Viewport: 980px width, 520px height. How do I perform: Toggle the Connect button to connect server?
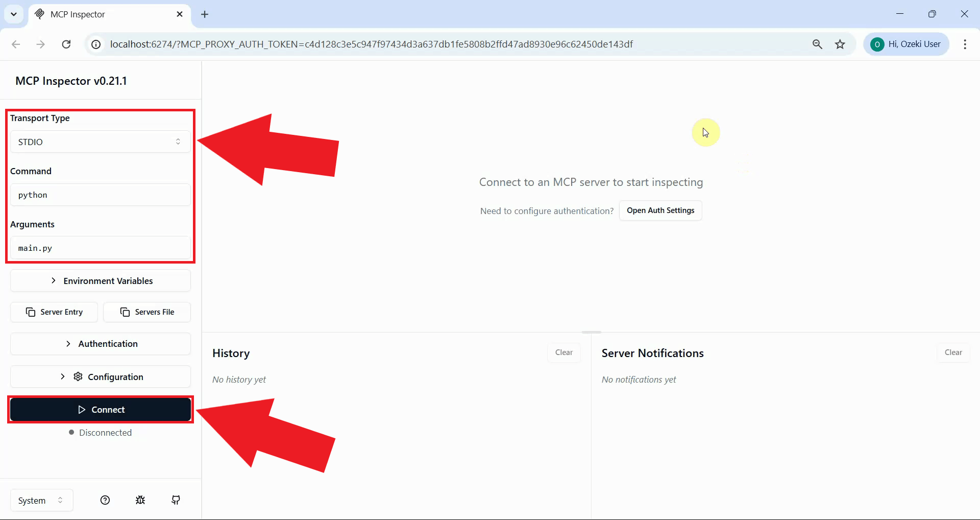pyautogui.click(x=100, y=409)
